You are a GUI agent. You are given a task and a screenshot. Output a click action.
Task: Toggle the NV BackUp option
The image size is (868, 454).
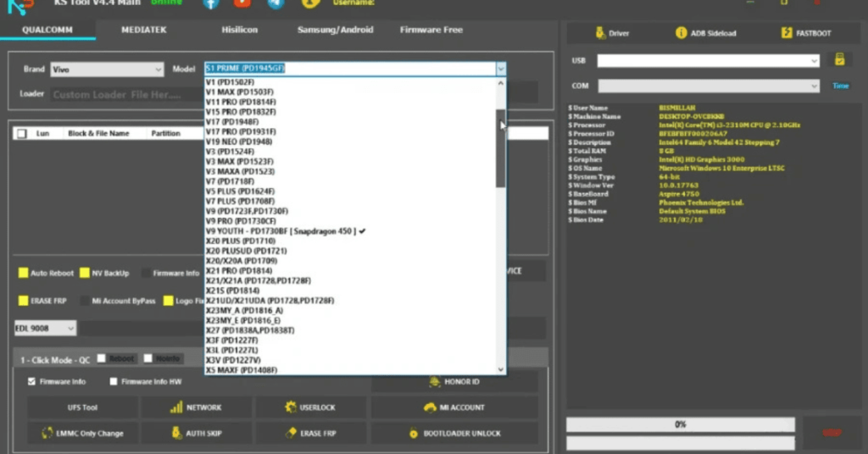85,274
